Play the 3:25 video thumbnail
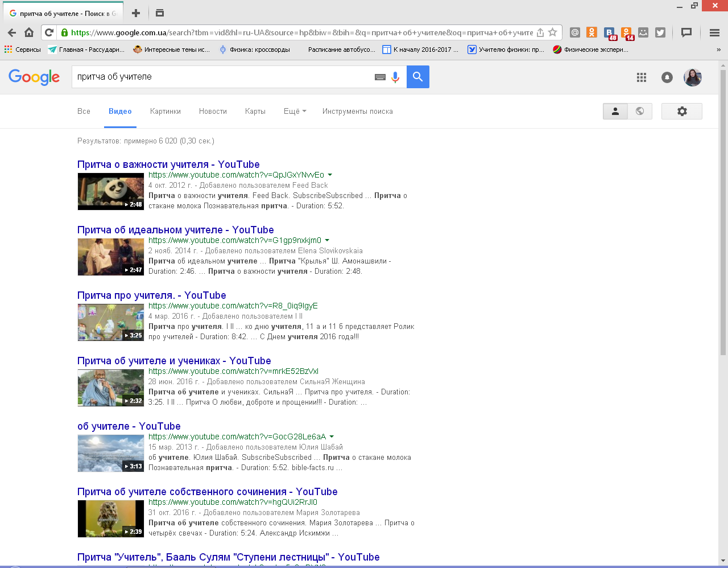Screen dimensions: 728x568 pyautogui.click(x=111, y=323)
